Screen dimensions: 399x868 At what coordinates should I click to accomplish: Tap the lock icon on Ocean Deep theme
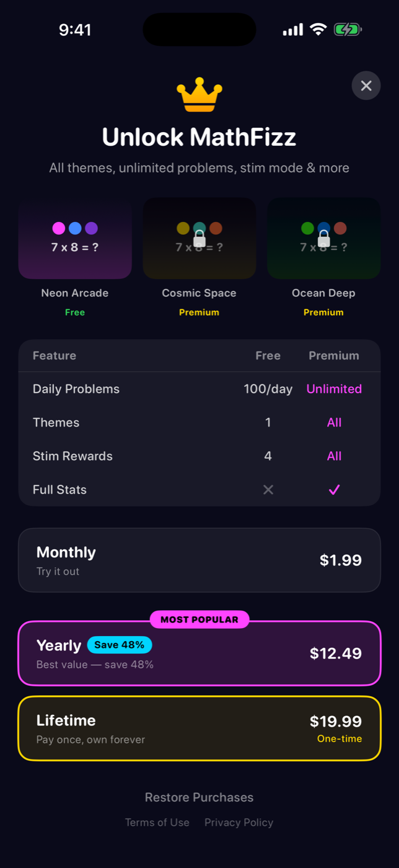pos(324,239)
